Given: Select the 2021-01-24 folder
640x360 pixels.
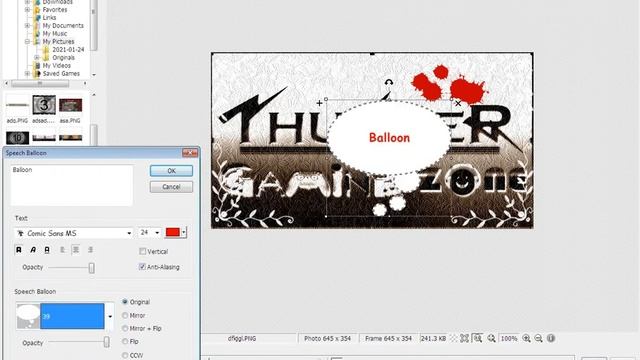Looking at the screenshot, I should point(68,50).
